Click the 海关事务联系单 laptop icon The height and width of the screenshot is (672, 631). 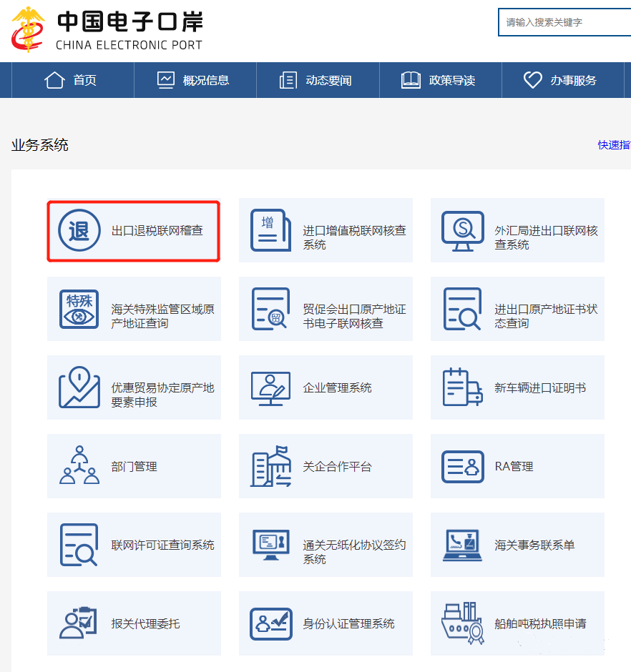462,545
